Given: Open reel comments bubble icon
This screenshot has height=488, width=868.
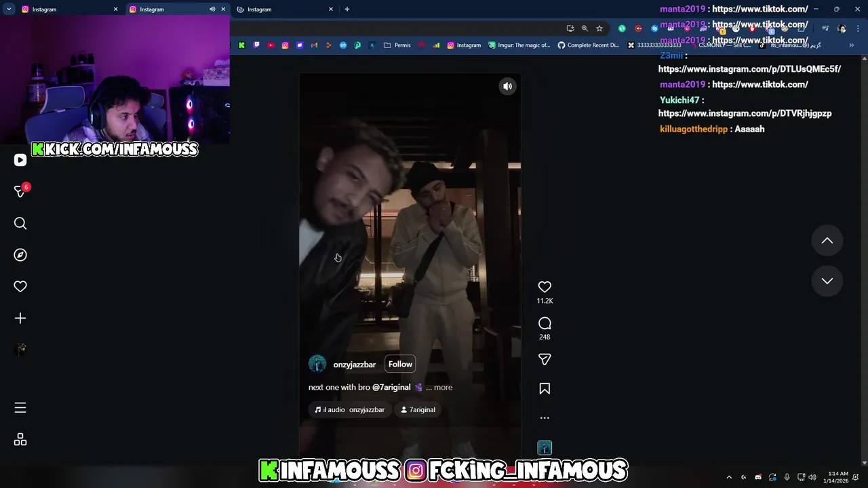Looking at the screenshot, I should (545, 323).
